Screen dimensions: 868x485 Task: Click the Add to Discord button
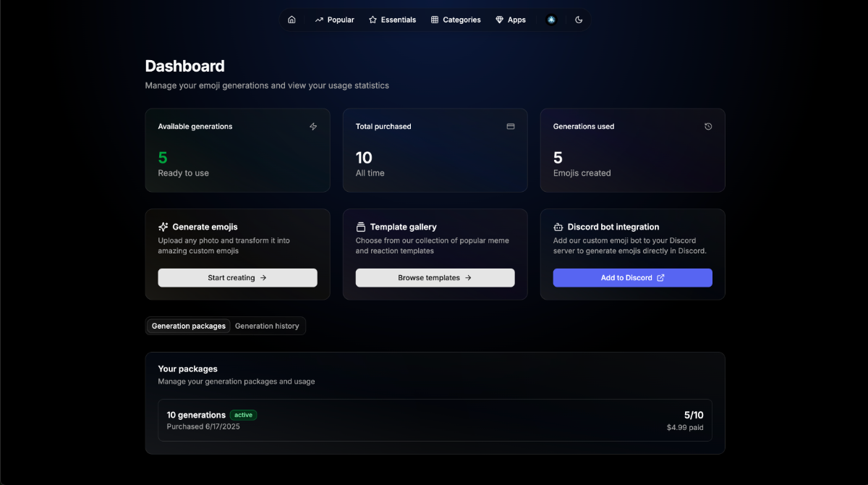coord(632,278)
